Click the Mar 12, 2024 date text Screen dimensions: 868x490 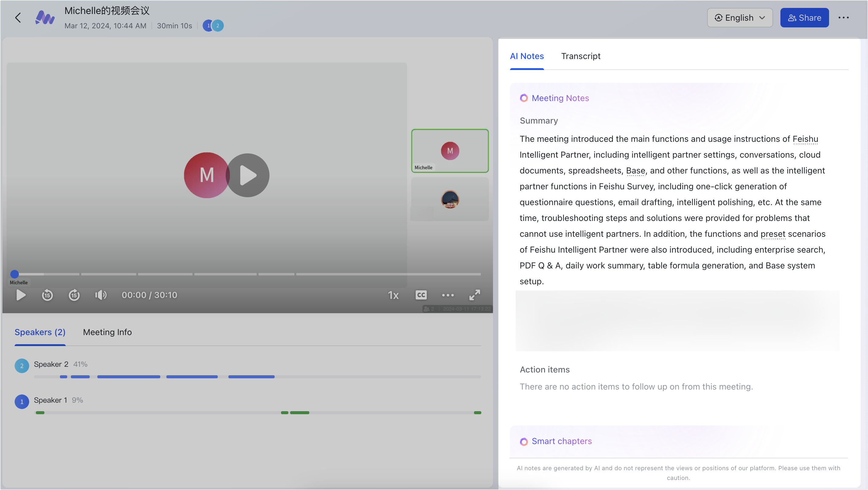(105, 26)
